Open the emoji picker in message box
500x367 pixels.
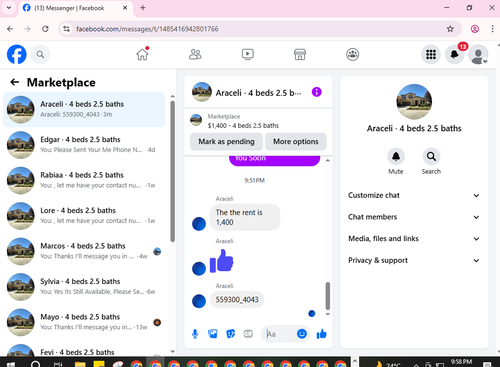pos(302,334)
